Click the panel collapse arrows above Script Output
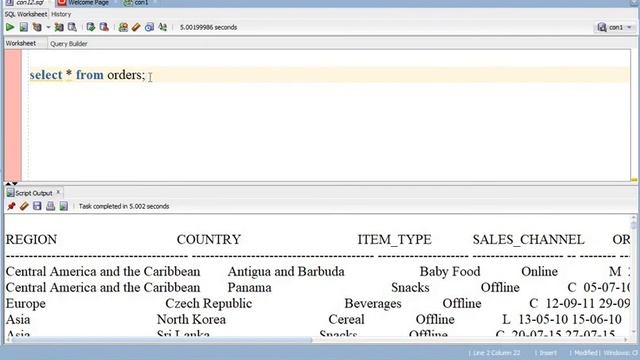Image resolution: width=640 pixels, height=360 pixels. coord(11,184)
